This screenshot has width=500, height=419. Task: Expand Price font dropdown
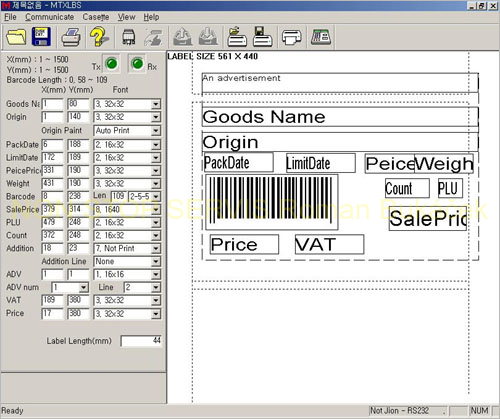point(156,314)
